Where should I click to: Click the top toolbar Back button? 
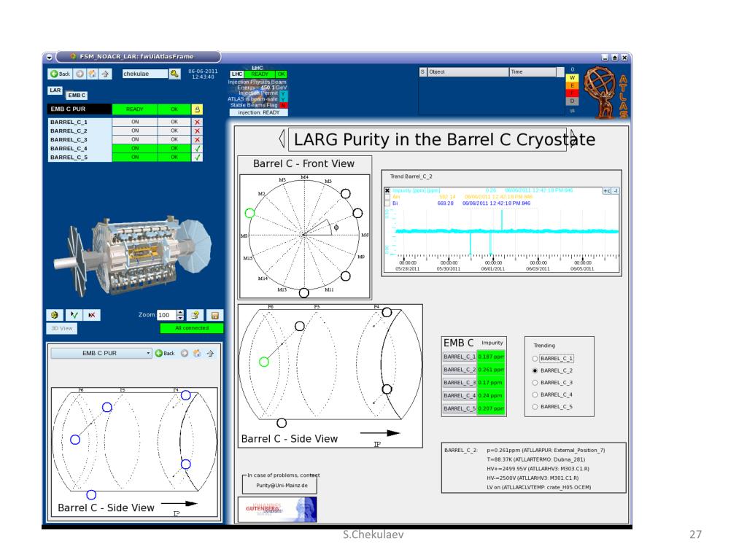point(61,74)
